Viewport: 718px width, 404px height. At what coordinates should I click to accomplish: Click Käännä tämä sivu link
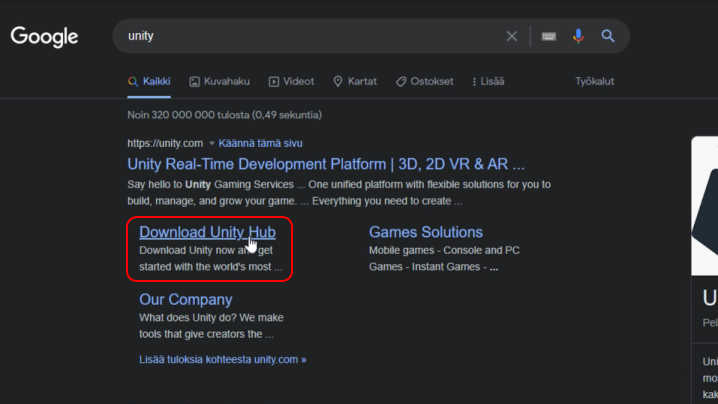pyautogui.click(x=260, y=143)
